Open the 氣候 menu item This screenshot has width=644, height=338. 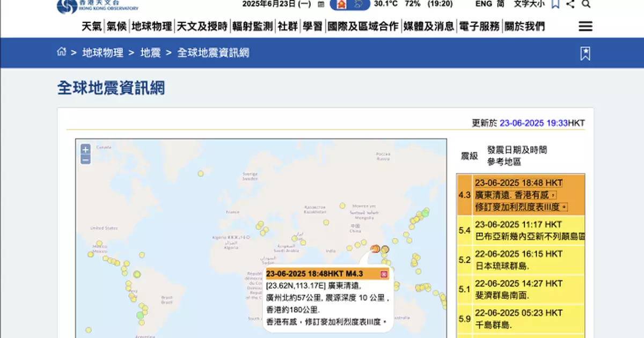(118, 25)
